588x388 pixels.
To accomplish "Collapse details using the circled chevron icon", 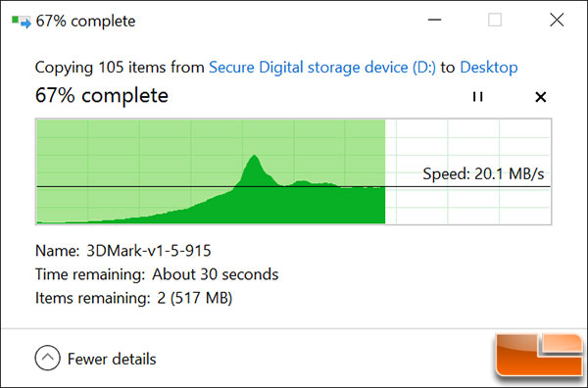I will point(48,358).
